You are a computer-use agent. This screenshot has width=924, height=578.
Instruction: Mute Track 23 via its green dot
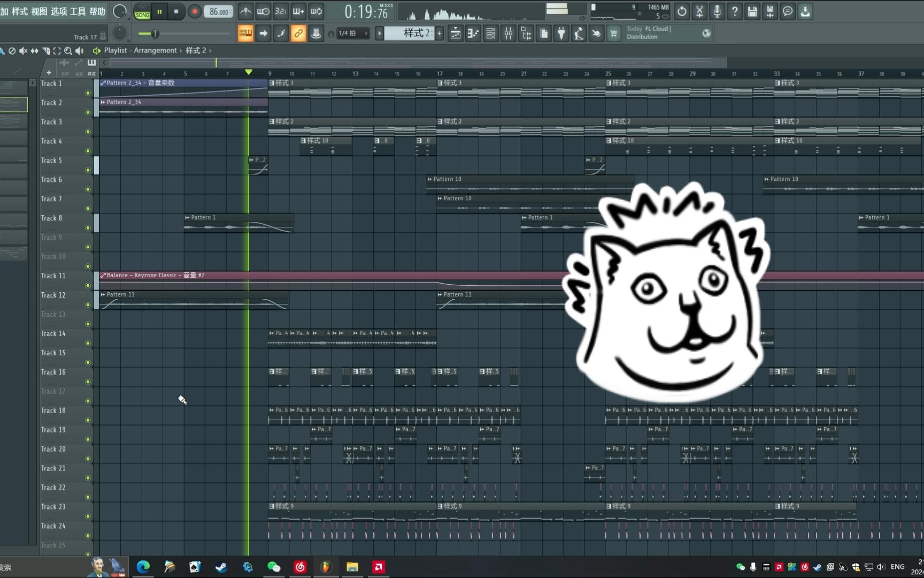point(88,516)
